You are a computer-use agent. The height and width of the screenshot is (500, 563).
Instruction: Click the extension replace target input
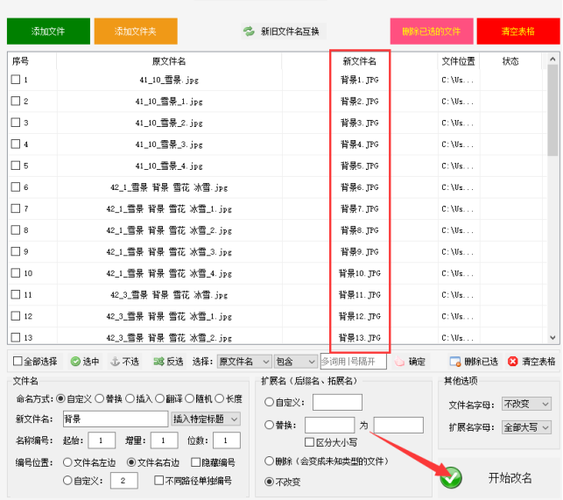coord(398,425)
